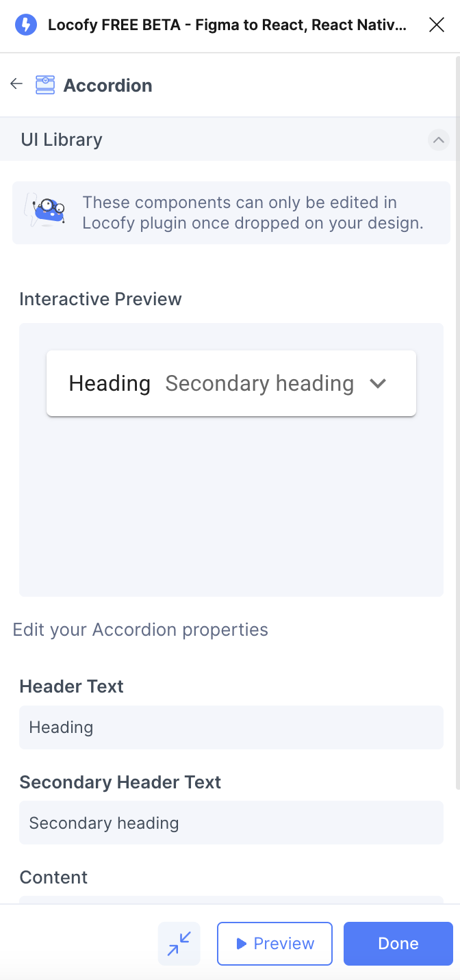Click the collapse-window arrows icon near Preview

pyautogui.click(x=179, y=944)
